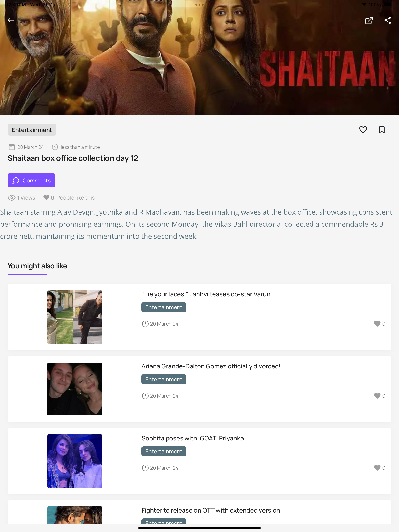The image size is (399, 532).
Task: Open Fighter article thumbnail image
Action: click(75, 515)
